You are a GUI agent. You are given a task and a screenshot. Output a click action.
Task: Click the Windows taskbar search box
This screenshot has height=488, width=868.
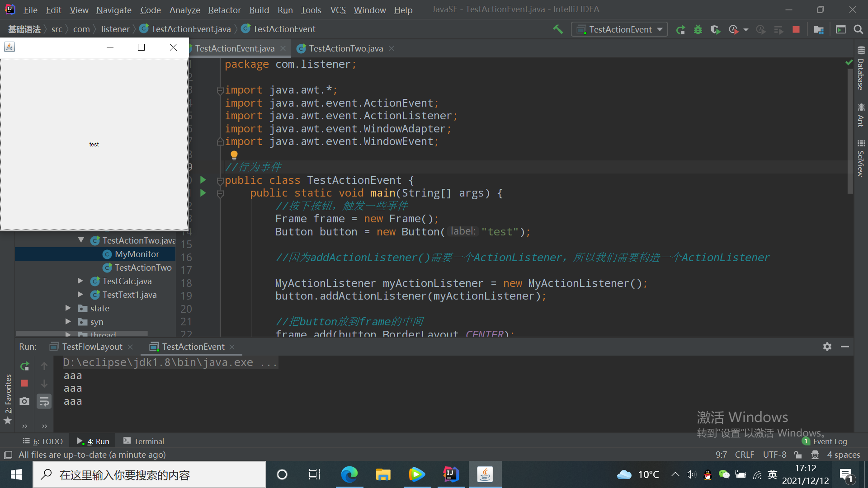(149, 475)
